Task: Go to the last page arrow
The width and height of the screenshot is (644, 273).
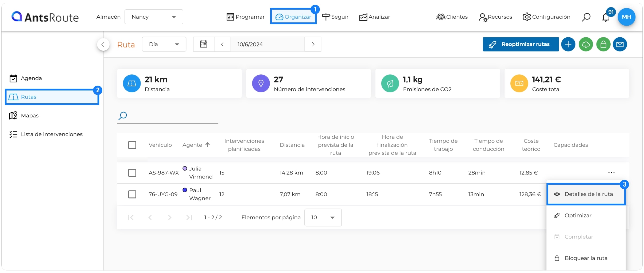Action: [x=189, y=217]
